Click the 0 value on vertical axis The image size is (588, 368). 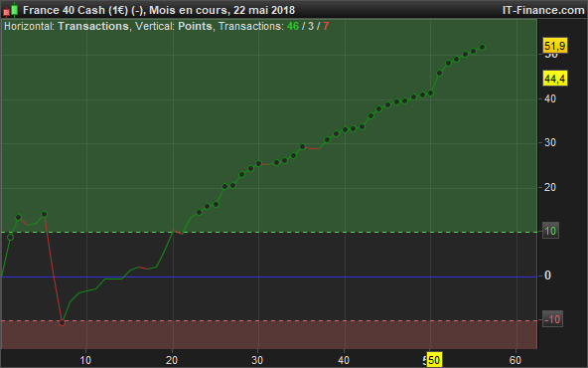(547, 276)
